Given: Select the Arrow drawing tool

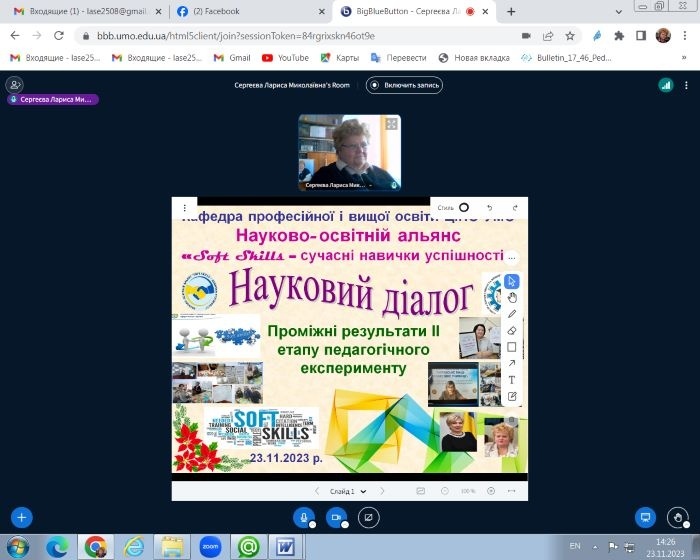Looking at the screenshot, I should pyautogui.click(x=512, y=363).
